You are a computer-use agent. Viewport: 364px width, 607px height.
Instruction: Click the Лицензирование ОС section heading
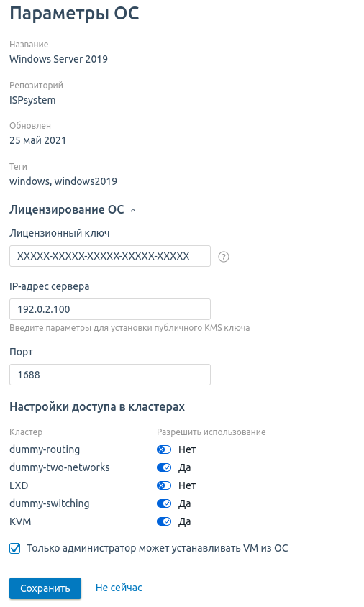[67, 210]
